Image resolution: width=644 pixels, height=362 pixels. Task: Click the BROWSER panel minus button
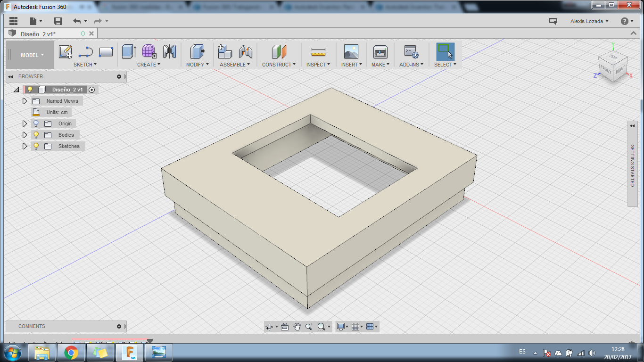pos(119,76)
